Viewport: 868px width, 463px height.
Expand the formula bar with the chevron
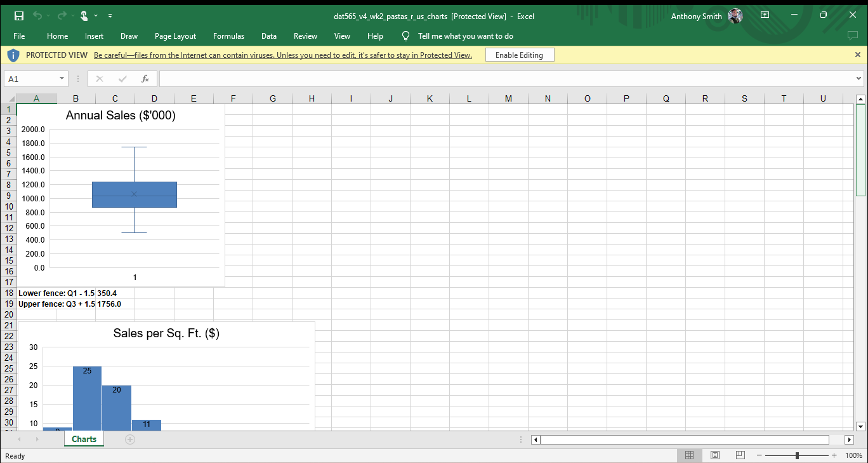(859, 79)
